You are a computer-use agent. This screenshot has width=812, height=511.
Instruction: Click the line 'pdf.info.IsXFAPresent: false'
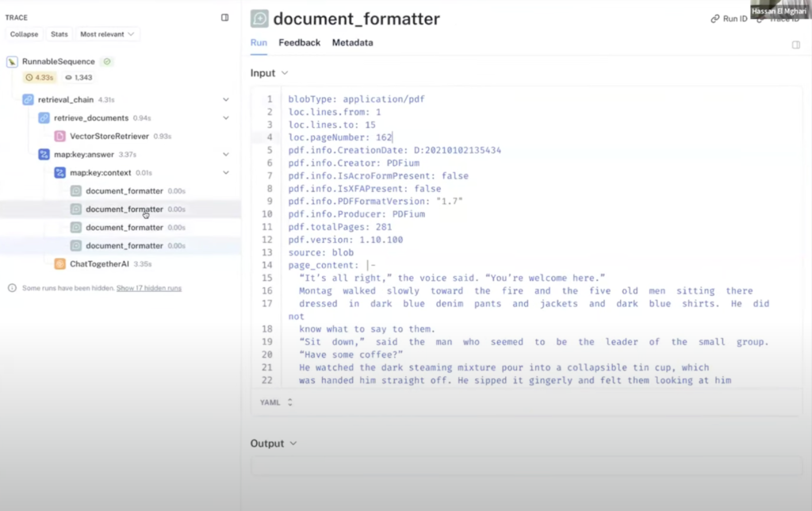point(365,189)
